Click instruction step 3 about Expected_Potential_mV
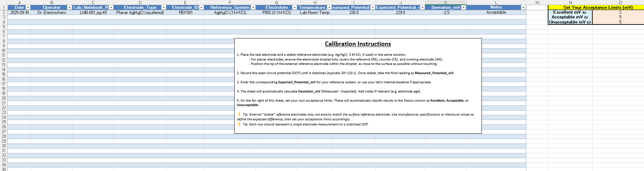Image resolution: width=644 pixels, height=171 pixels. click(334, 82)
